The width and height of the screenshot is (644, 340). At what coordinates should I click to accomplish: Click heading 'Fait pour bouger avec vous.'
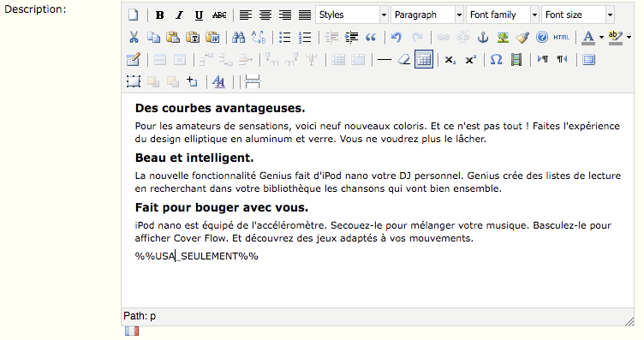click(x=222, y=208)
